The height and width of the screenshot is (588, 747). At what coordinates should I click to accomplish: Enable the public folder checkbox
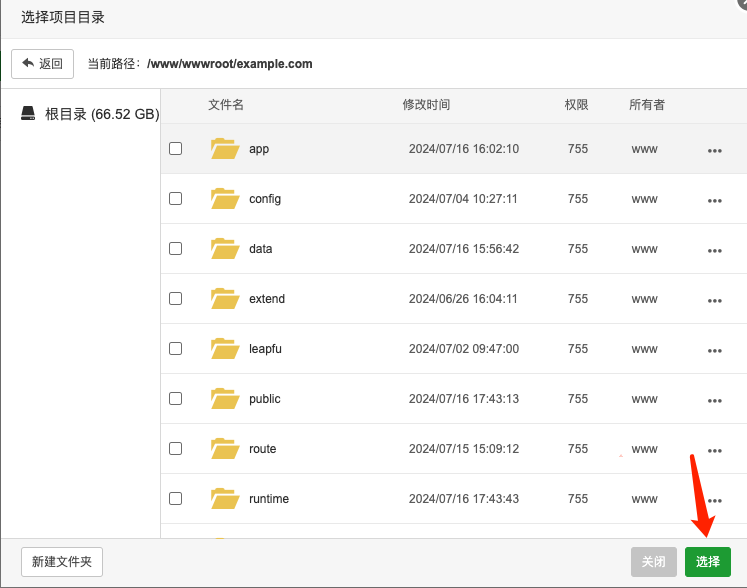176,399
